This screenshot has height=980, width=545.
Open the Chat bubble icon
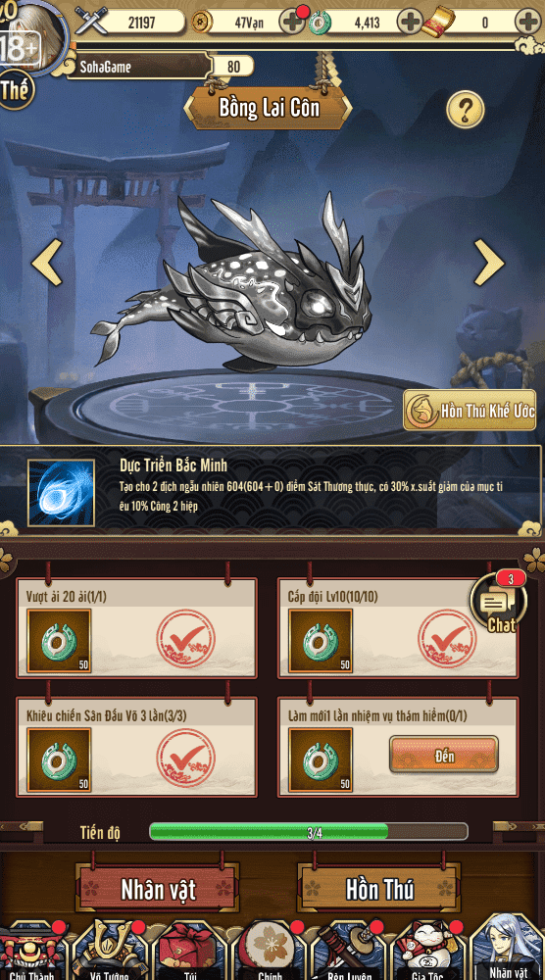tap(499, 602)
